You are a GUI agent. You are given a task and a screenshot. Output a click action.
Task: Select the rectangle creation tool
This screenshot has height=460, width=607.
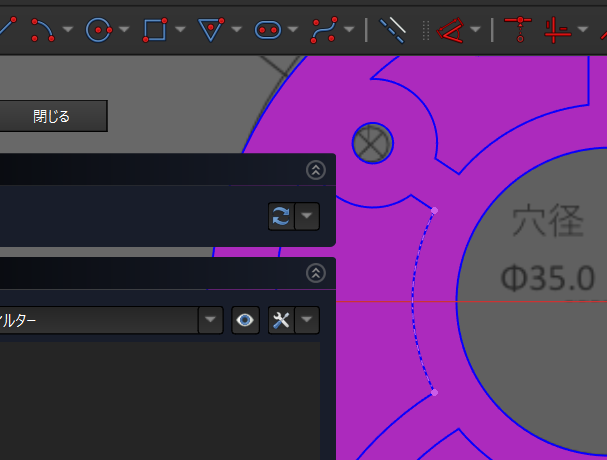(x=155, y=30)
